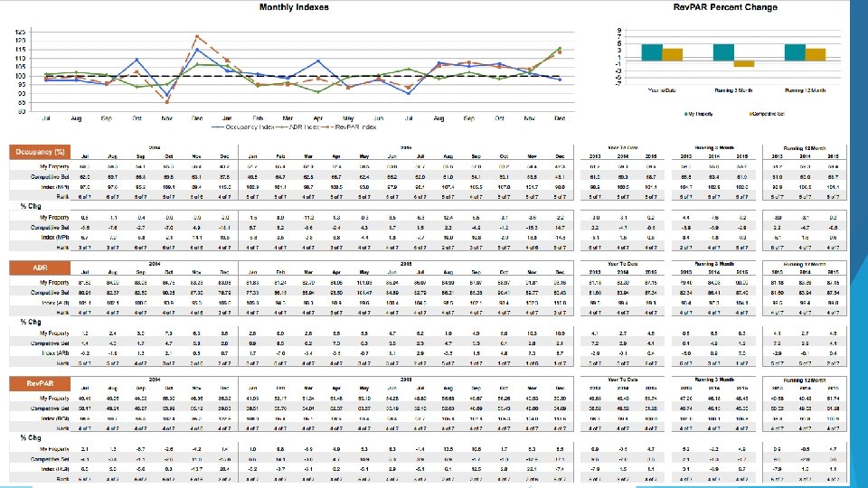Click the "May" label on line chart axis
This screenshot has width=868, height=488.
click(x=347, y=117)
